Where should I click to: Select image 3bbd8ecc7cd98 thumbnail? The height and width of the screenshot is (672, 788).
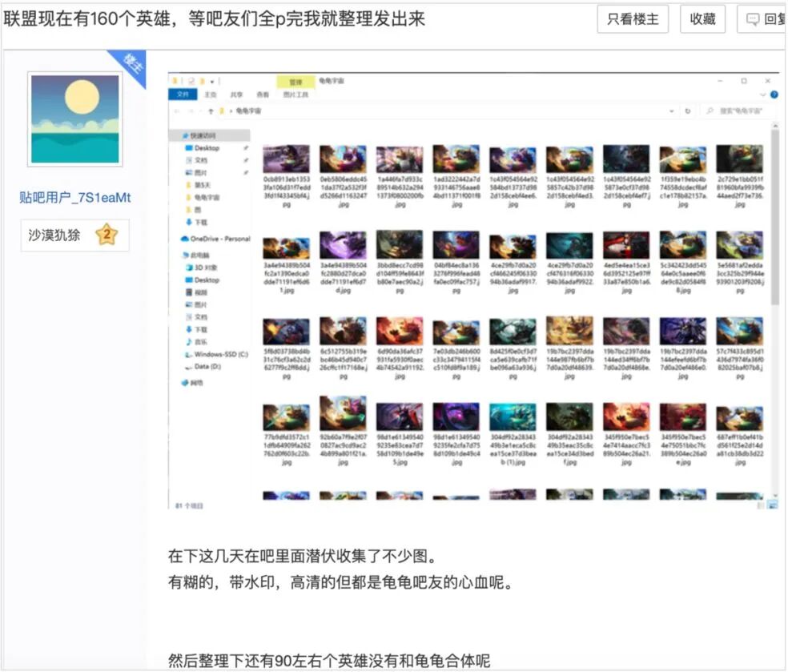400,245
